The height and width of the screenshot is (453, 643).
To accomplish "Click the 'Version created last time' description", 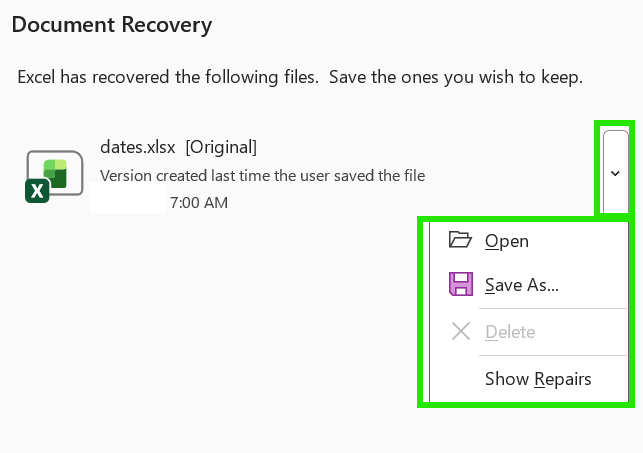I will [262, 175].
